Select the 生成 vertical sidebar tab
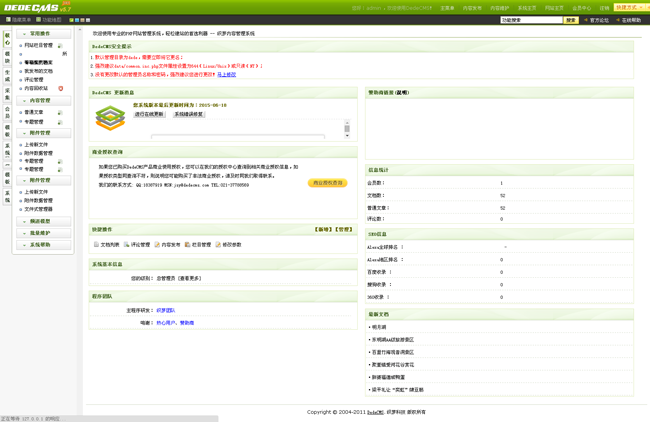Viewport: 650px width, 422px height. coord(7,75)
